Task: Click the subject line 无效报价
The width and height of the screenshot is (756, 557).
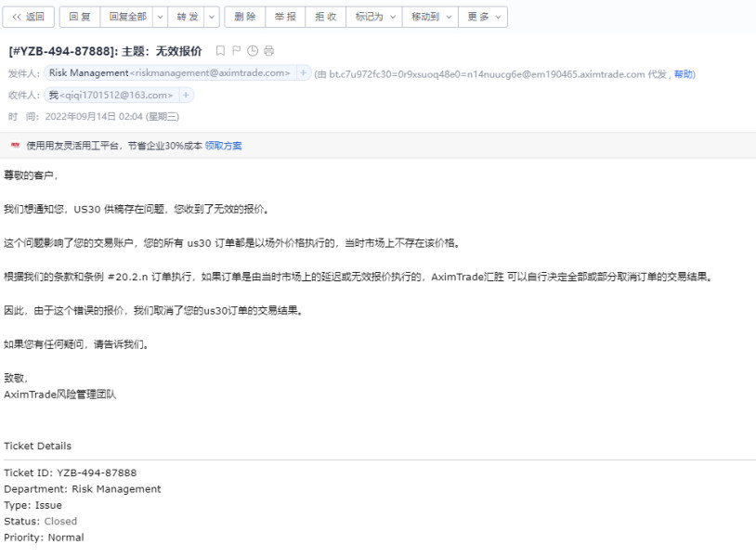Action: [x=105, y=51]
